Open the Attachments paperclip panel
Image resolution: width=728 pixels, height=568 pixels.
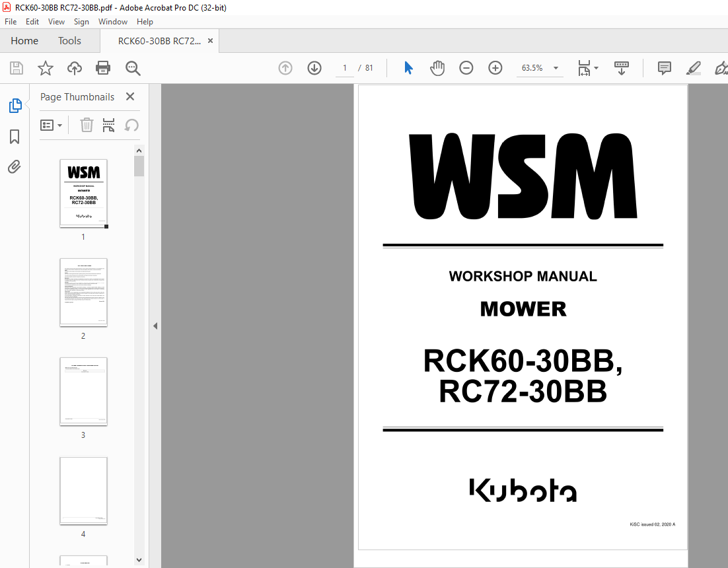[15, 166]
